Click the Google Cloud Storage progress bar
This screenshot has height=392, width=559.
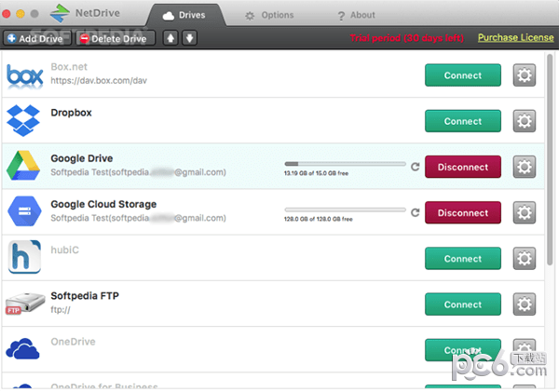pos(345,210)
